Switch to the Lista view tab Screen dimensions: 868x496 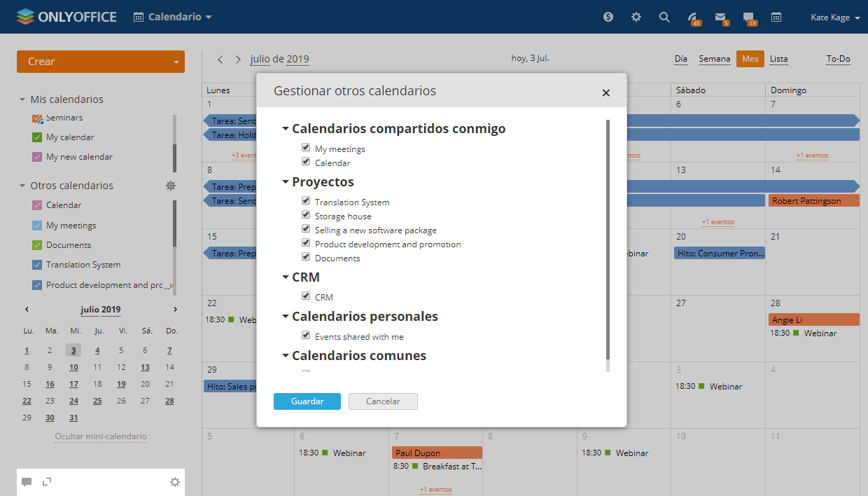click(x=778, y=59)
